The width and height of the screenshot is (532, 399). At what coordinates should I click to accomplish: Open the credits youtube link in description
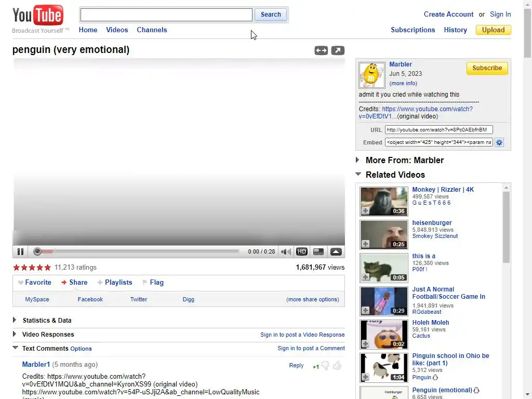tap(416, 112)
